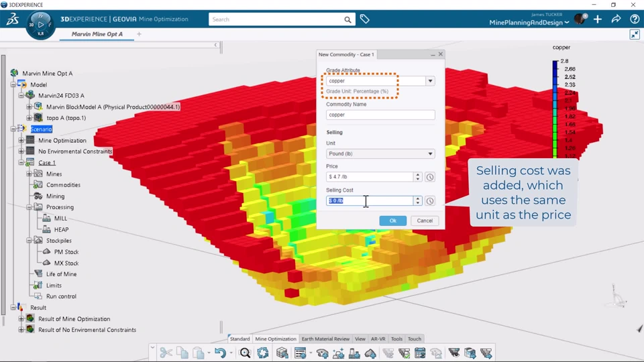This screenshot has height=362, width=644.
Task: Collapse the tree panel with left arrow
Action: [215, 45]
